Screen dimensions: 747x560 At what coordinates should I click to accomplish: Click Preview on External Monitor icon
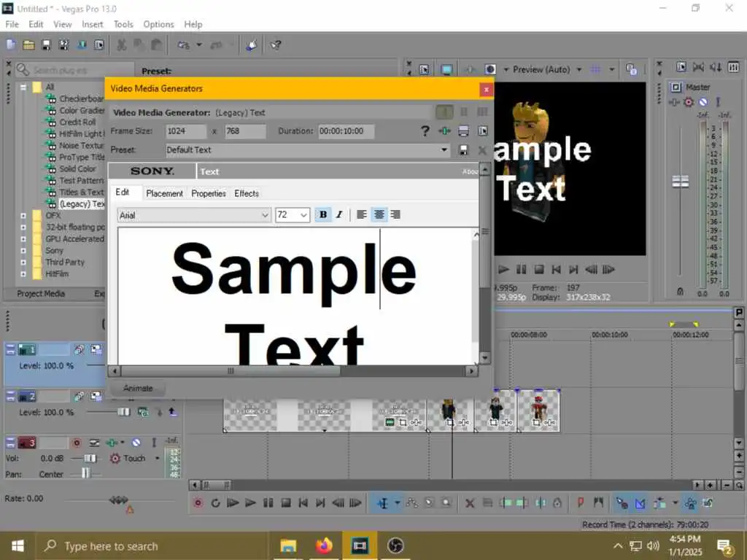pos(446,69)
